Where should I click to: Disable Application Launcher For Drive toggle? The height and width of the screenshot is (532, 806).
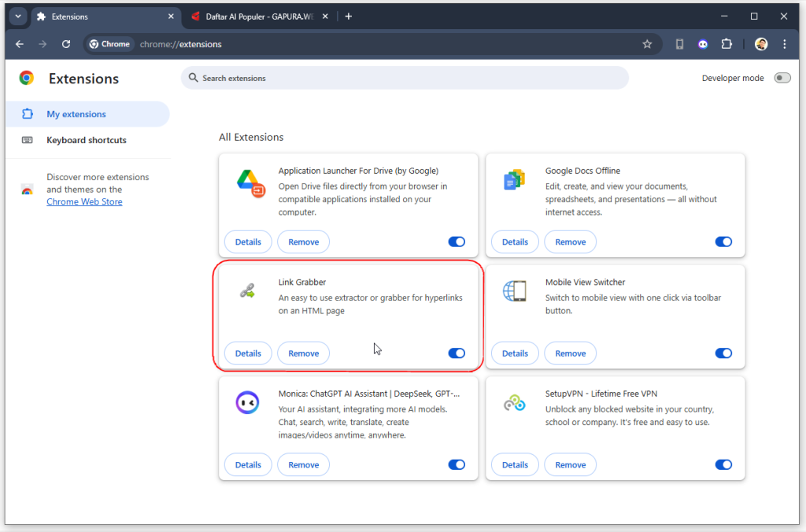457,242
